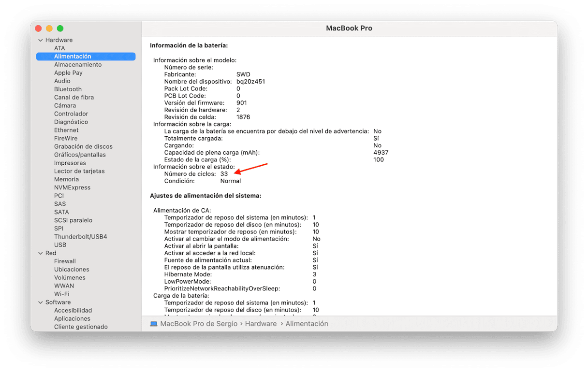Open WWAN entry

click(x=64, y=286)
